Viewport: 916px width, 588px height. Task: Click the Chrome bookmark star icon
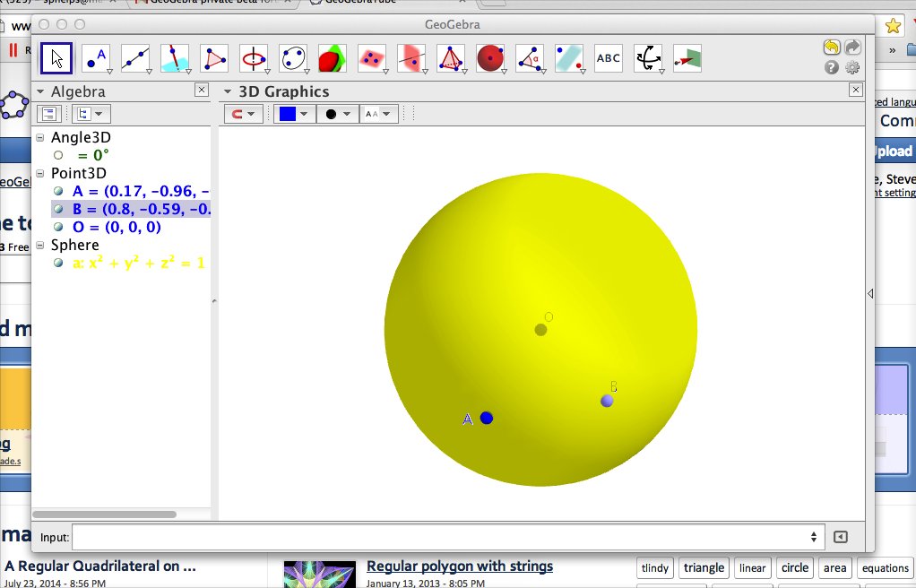(x=893, y=26)
